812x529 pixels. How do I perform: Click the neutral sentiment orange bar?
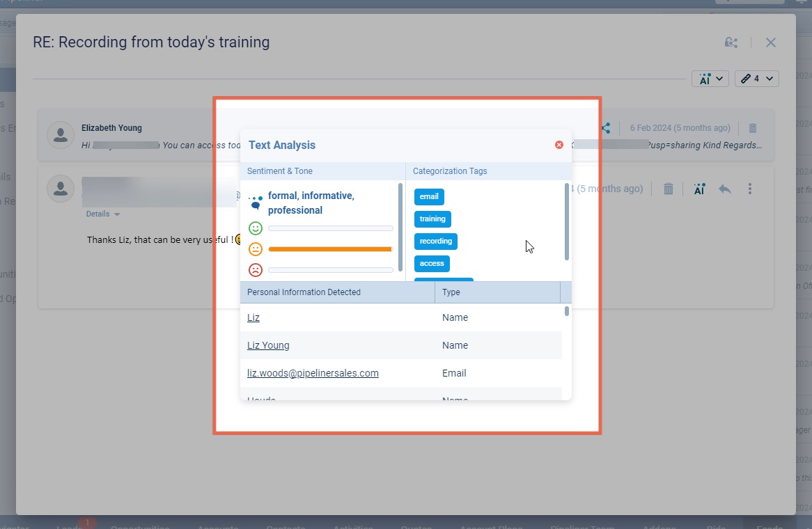pyautogui.click(x=330, y=249)
